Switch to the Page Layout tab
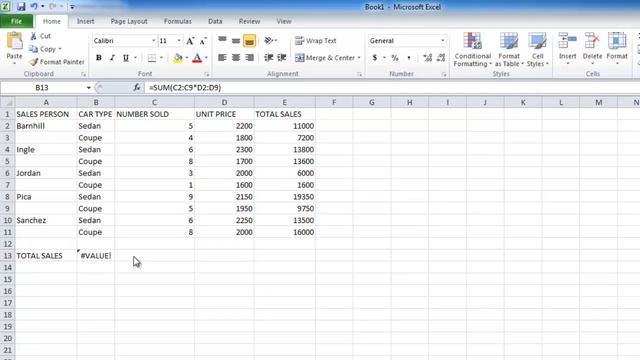Screen dimensions: 640x360 pos(129,21)
